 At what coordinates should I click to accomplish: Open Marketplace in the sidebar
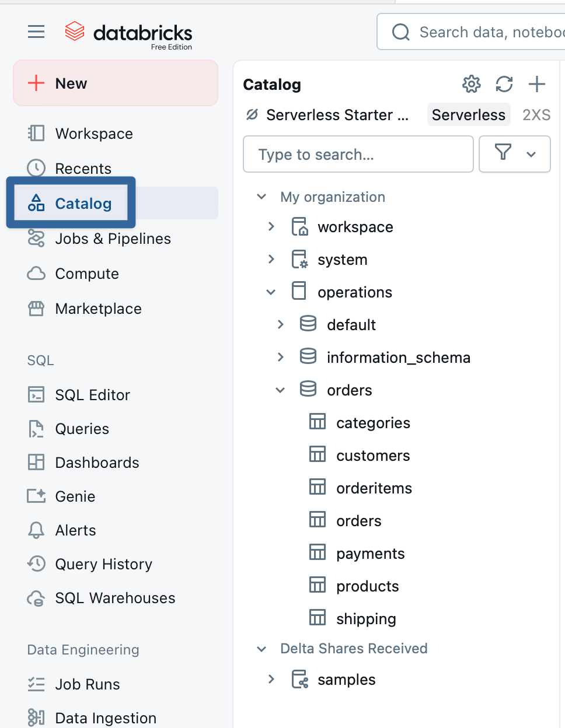click(x=98, y=309)
